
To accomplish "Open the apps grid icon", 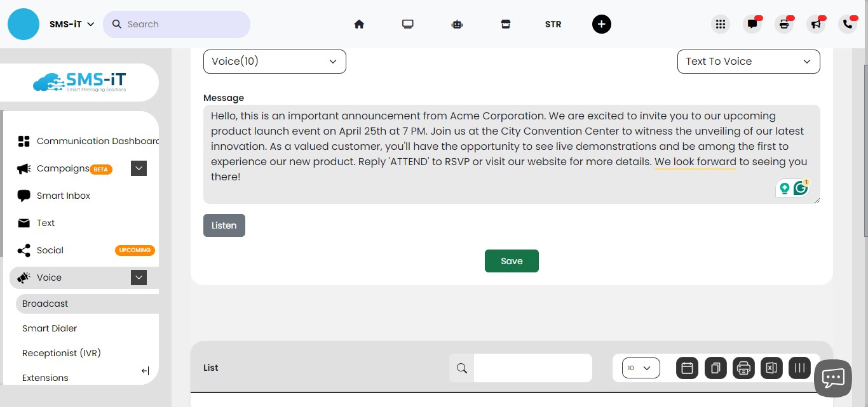I will coord(720,24).
